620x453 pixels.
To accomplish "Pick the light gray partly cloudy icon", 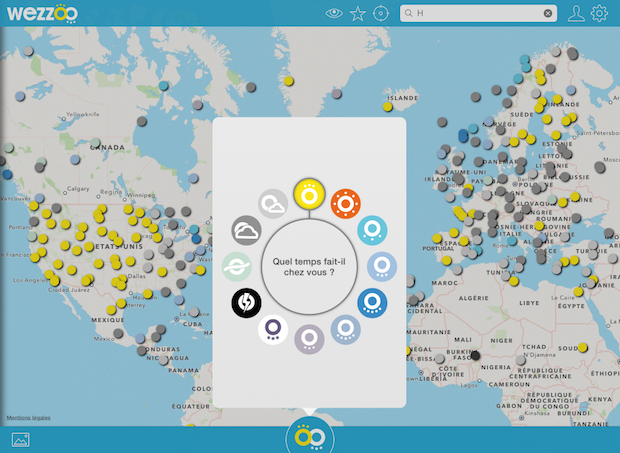I will (273, 204).
